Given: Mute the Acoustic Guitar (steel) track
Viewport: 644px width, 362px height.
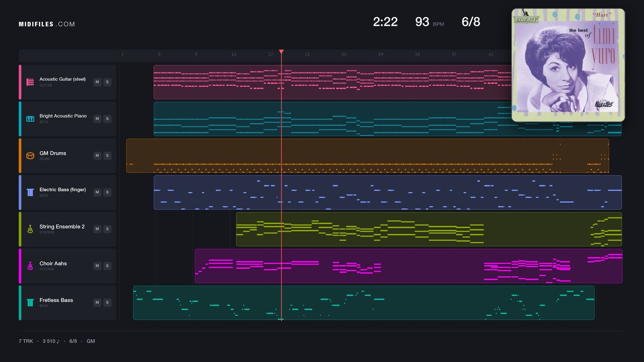Looking at the screenshot, I should click(97, 82).
